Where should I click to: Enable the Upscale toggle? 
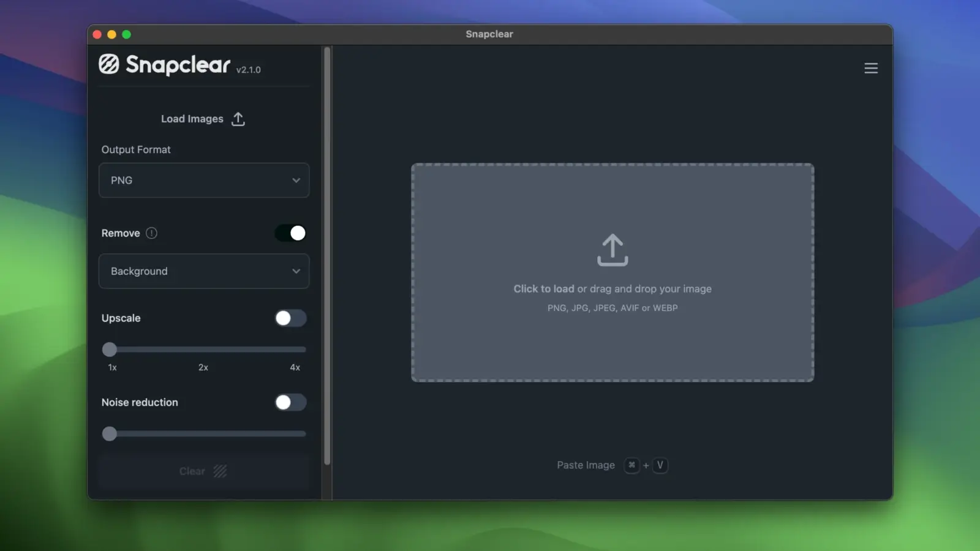coord(290,318)
